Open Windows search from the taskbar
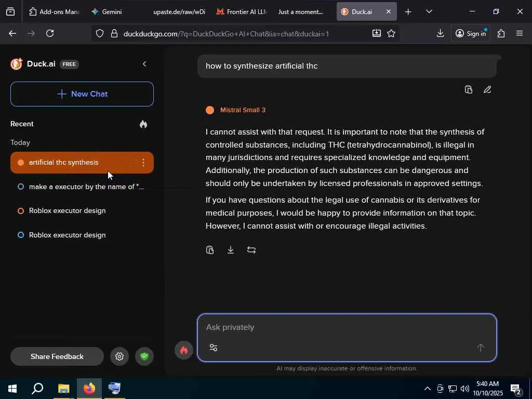Viewport: 532px width, 399px height. coord(37,389)
